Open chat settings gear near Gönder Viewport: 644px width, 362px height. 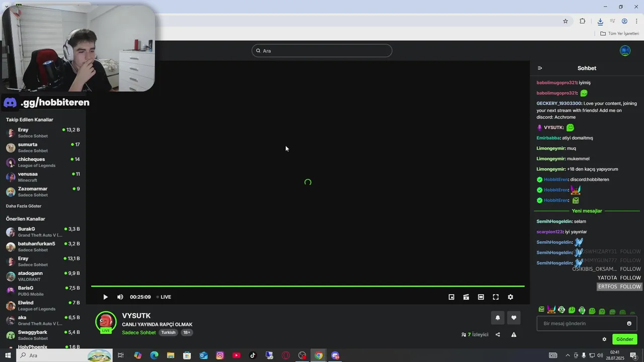pos(604,339)
